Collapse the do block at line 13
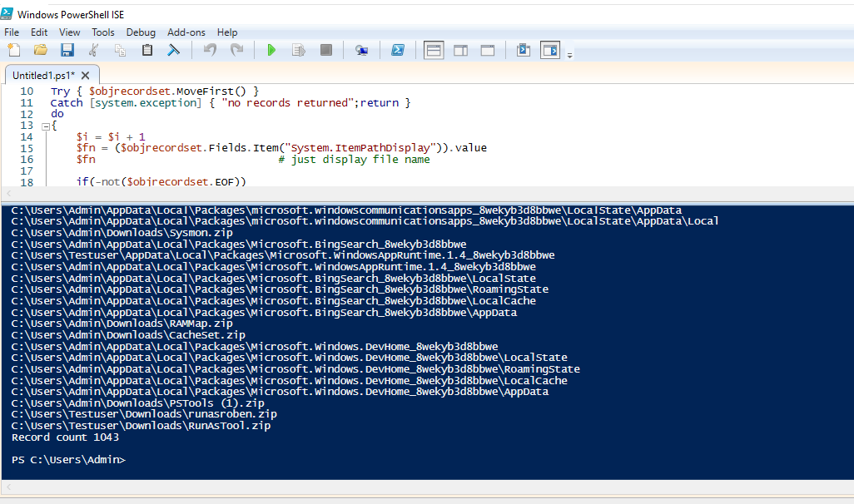 point(46,126)
